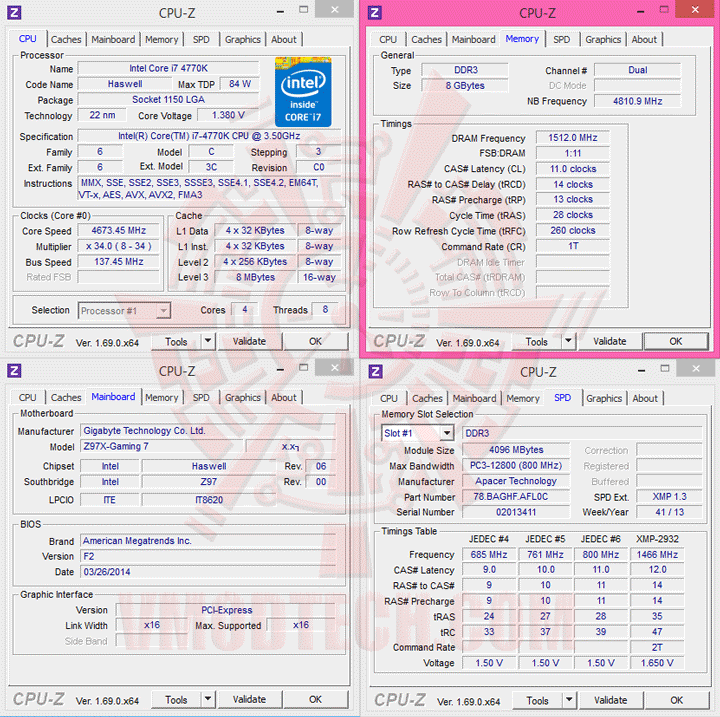Click the manufacturer field Gigabyte Technology Co. Ltd.
Image resolution: width=720 pixels, height=717 pixels.
click(209, 431)
